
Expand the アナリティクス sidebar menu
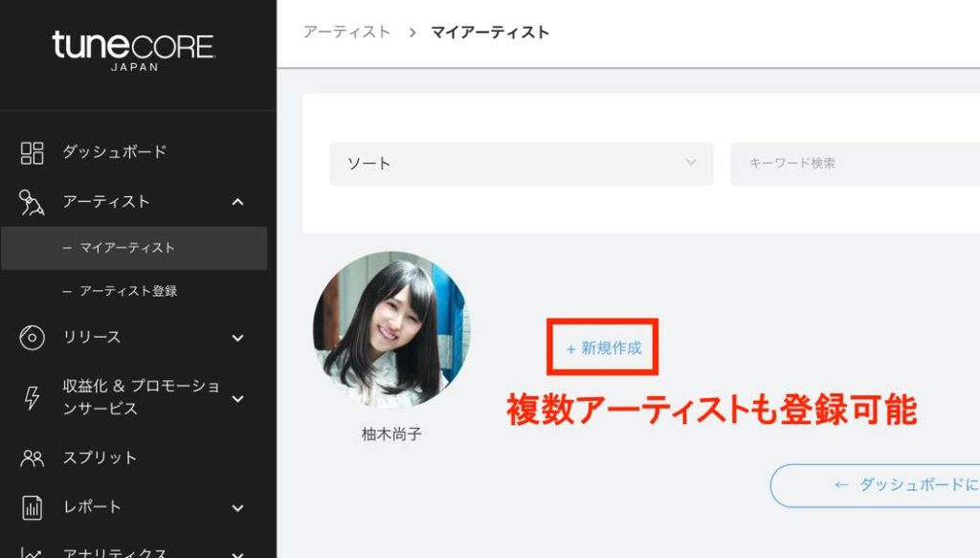(238, 550)
